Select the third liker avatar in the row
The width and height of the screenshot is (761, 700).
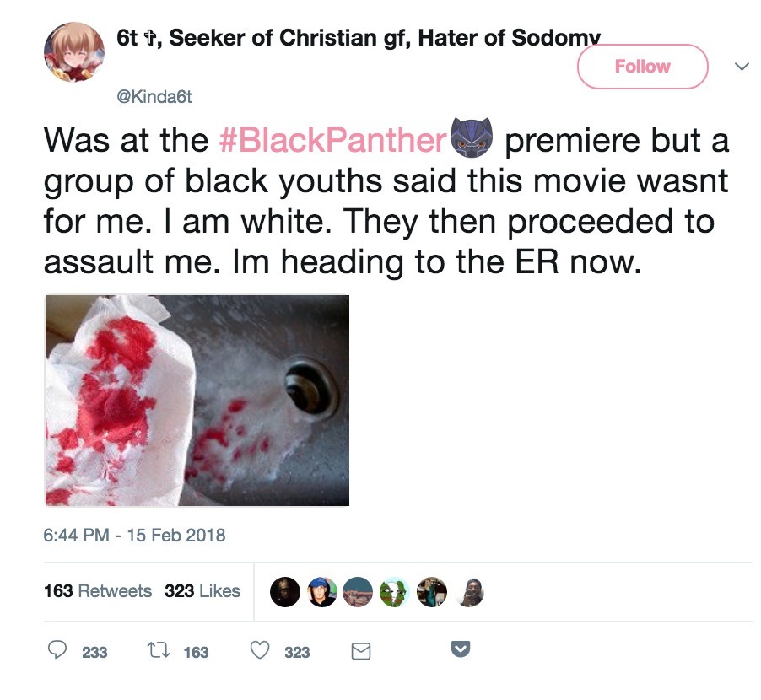(359, 592)
